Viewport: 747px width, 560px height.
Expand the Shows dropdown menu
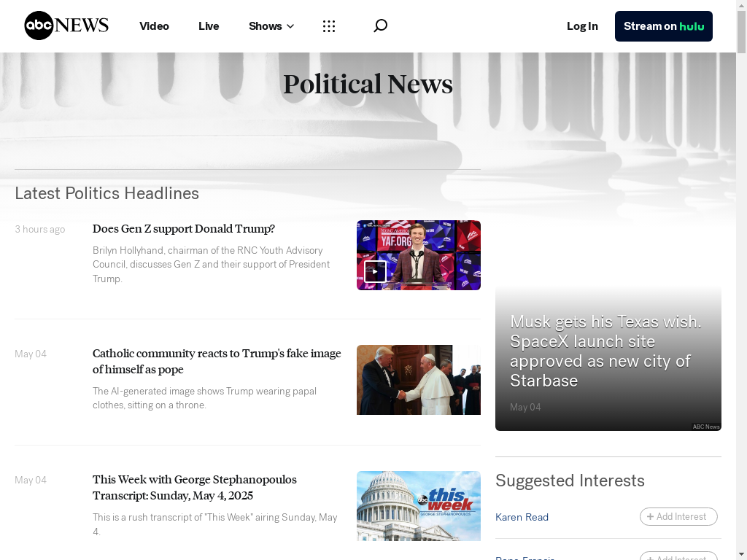[271, 26]
